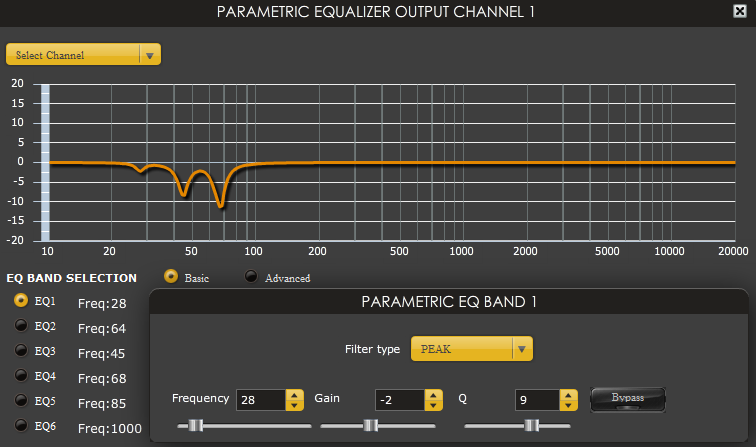Click the PARAMETRIC EQ BAND 1 title

pos(449,302)
